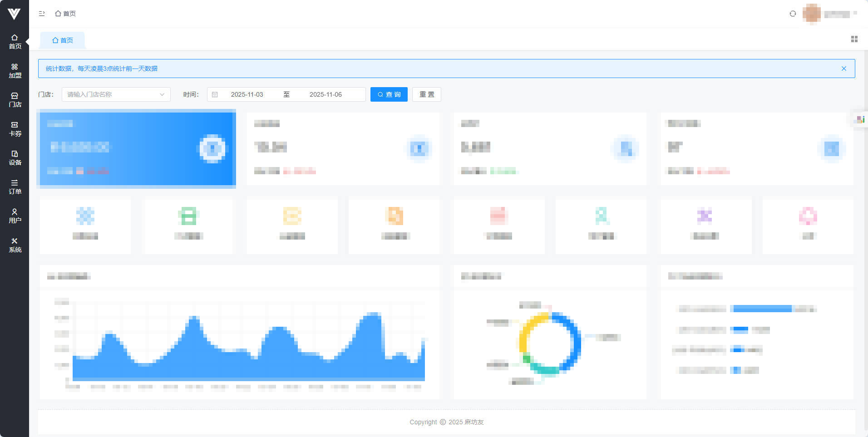Open 系统 settings in the sidebar
The image size is (868, 437).
15,245
